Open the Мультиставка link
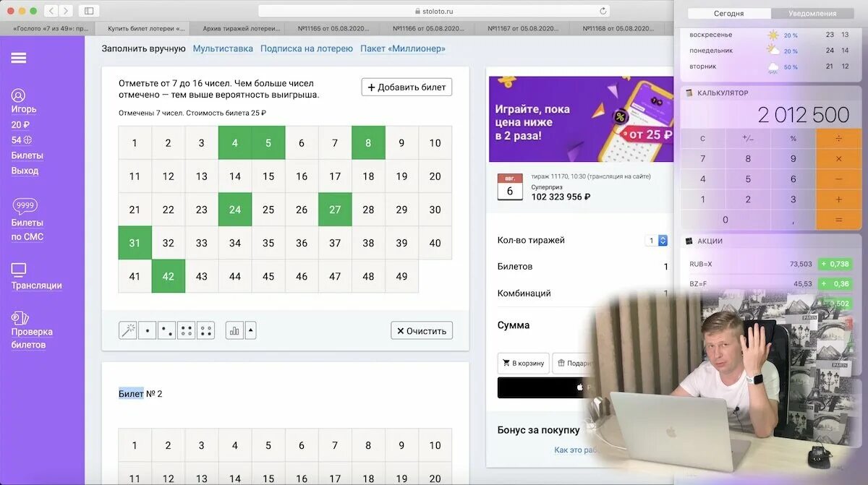The image size is (868, 485). (223, 48)
